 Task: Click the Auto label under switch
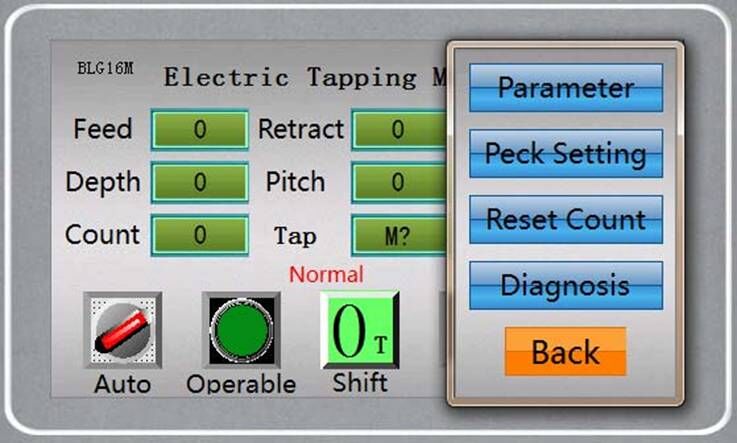coord(123,384)
